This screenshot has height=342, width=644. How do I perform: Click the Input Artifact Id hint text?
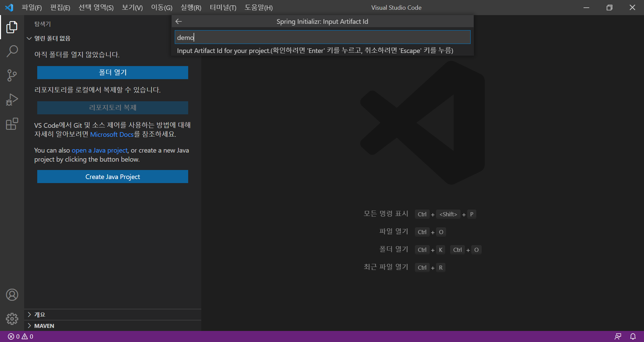click(x=315, y=51)
